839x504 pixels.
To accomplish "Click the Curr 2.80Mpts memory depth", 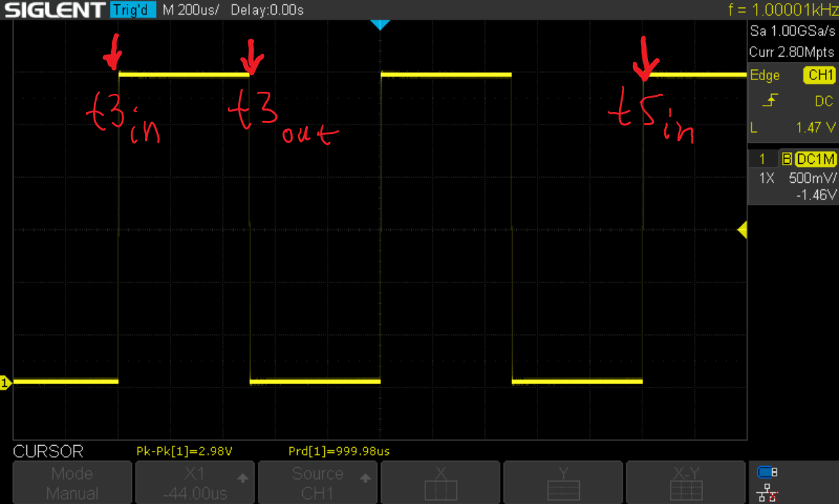I will 792,52.
